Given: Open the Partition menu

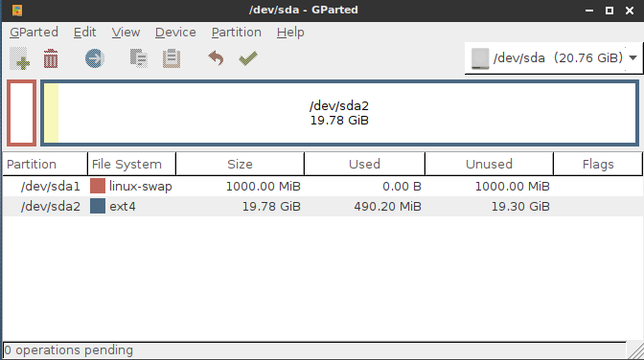Looking at the screenshot, I should coord(237,33).
